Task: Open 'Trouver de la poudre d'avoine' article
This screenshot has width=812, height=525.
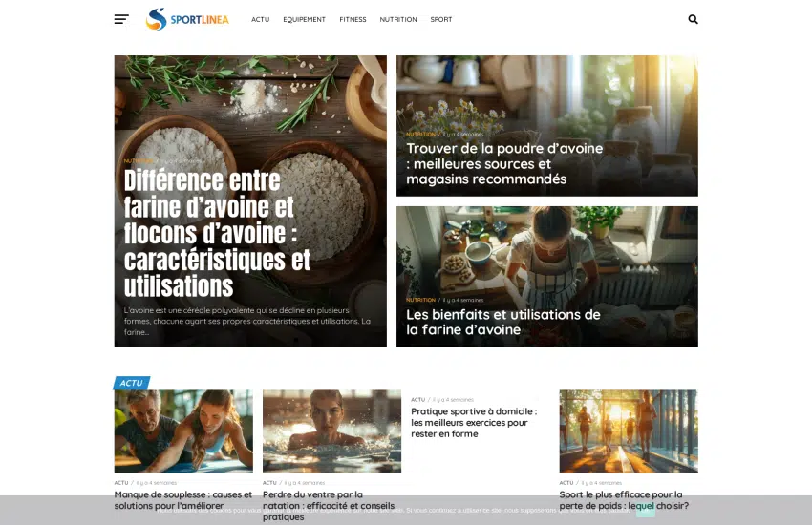Action: (x=504, y=163)
